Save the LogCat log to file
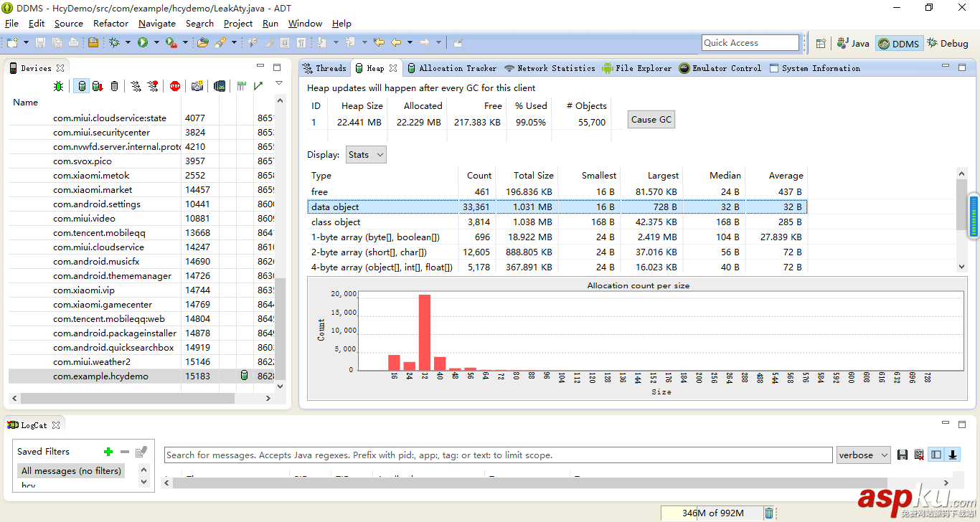Screen dimensions: 980x522 903,455
